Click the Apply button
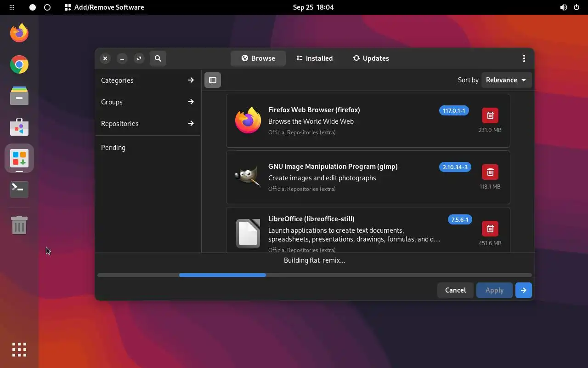This screenshot has width=588, height=368. coord(494,290)
